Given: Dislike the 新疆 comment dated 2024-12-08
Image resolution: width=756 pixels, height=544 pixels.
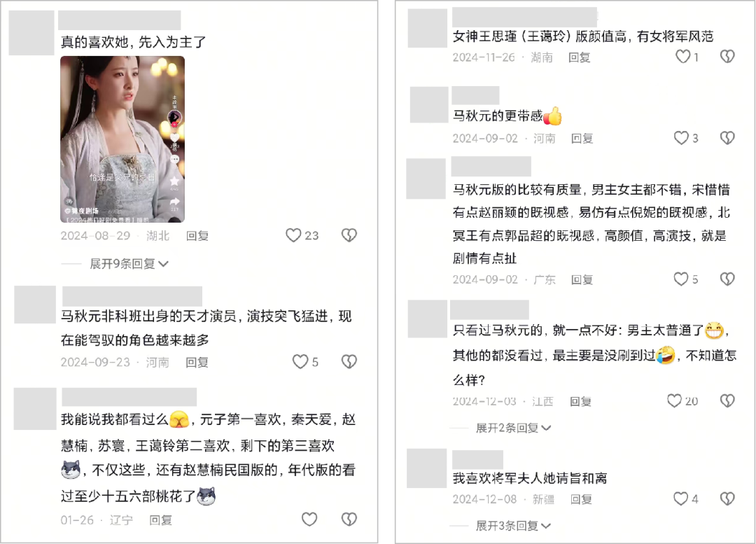Looking at the screenshot, I should (727, 498).
